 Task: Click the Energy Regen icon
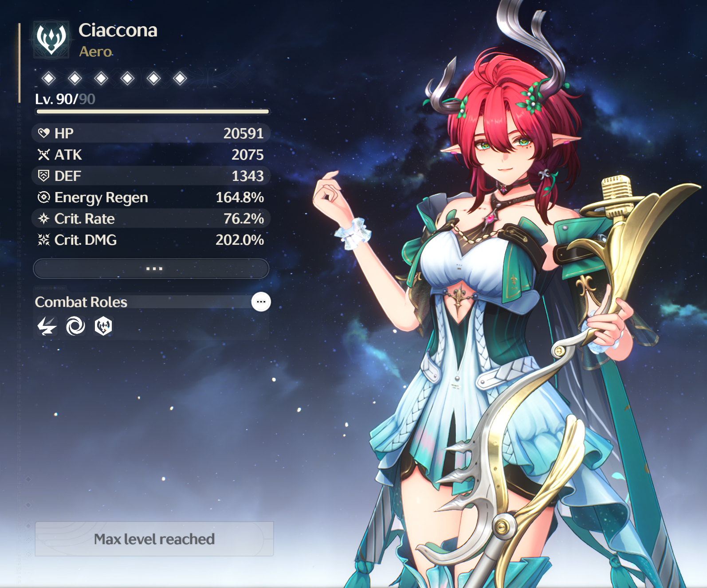point(43,197)
